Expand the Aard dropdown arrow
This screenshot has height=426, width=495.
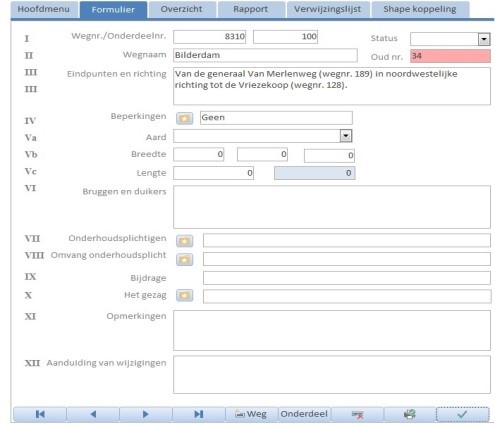(346, 136)
